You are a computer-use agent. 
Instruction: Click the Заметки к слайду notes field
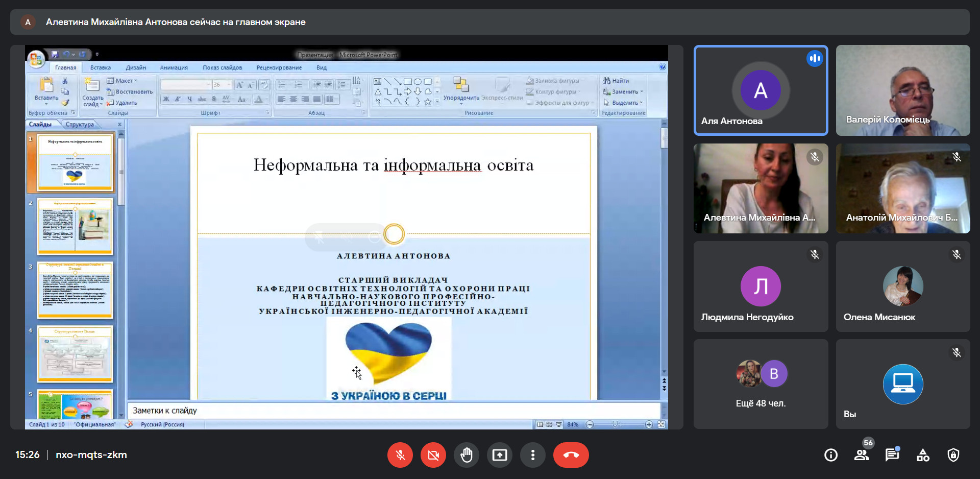pyautogui.click(x=394, y=411)
